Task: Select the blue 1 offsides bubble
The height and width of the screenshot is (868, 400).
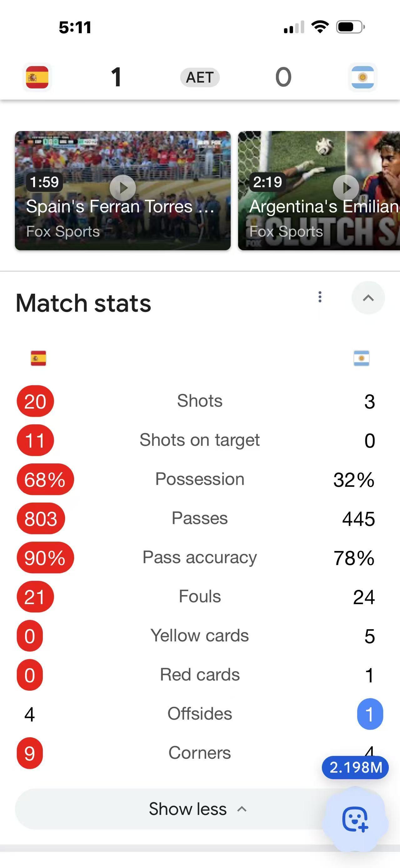Action: [x=370, y=714]
